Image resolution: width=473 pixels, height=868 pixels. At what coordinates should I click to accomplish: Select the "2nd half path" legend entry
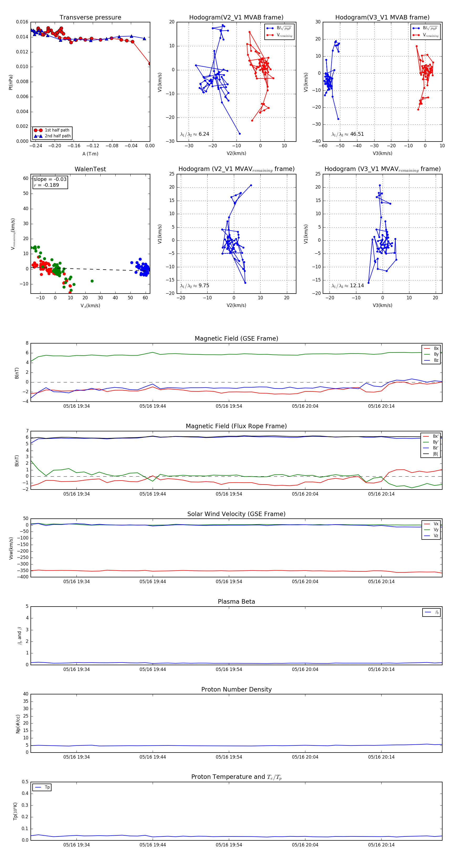(x=52, y=136)
